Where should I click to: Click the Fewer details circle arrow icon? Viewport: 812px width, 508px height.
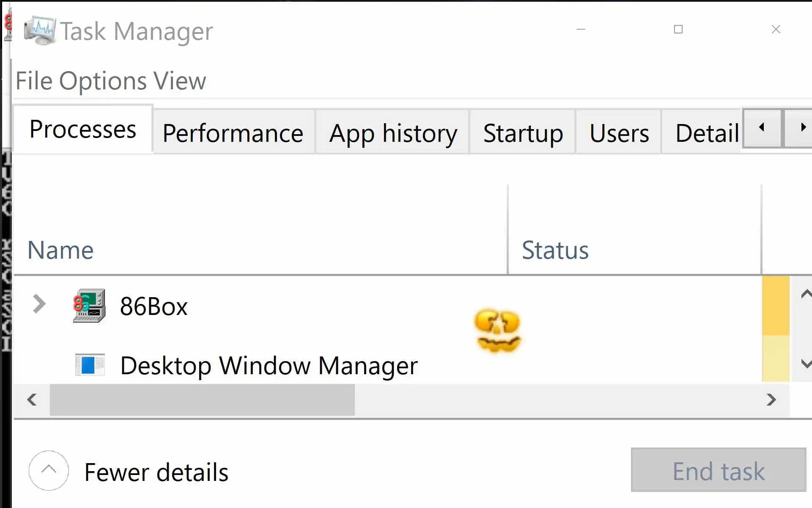[x=49, y=470]
